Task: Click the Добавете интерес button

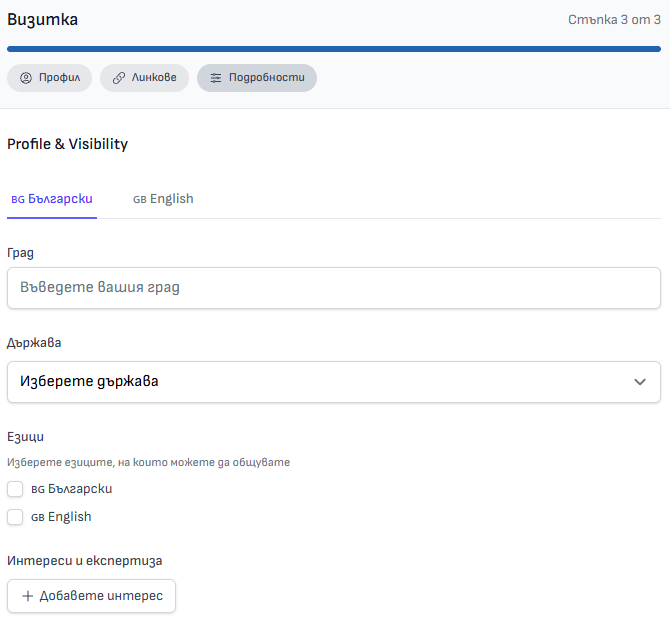Action: 91,596
